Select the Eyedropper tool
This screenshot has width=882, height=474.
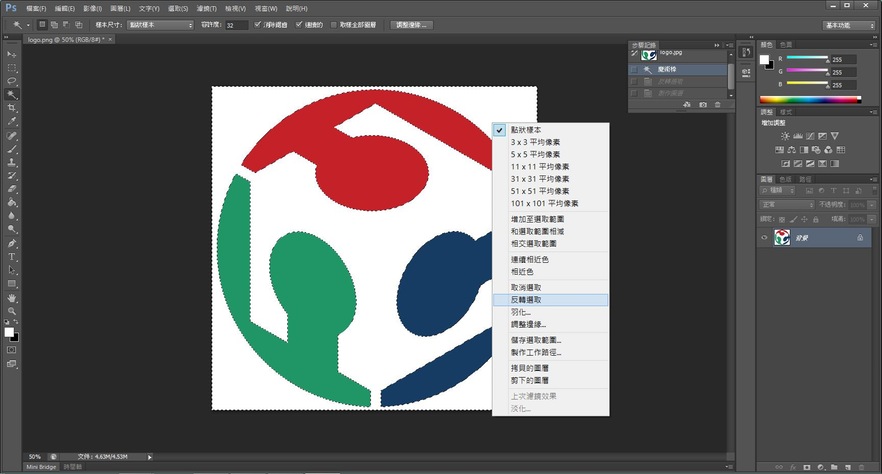point(11,121)
